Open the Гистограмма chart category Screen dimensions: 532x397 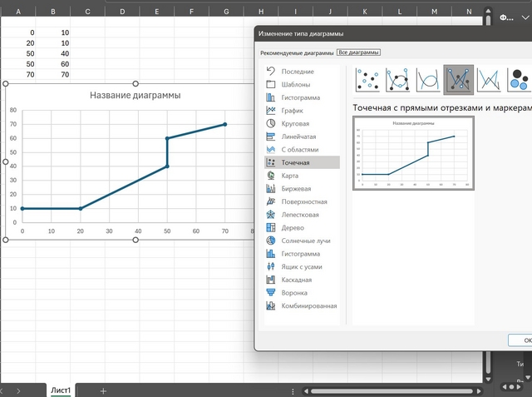click(301, 97)
